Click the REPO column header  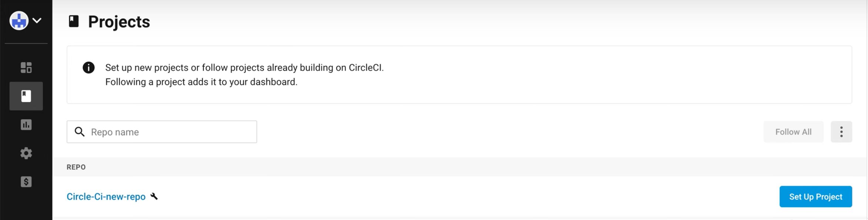click(76, 167)
